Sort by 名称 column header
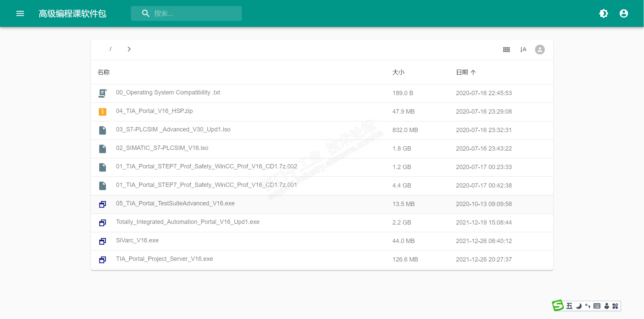This screenshot has height=319, width=644. coord(104,72)
